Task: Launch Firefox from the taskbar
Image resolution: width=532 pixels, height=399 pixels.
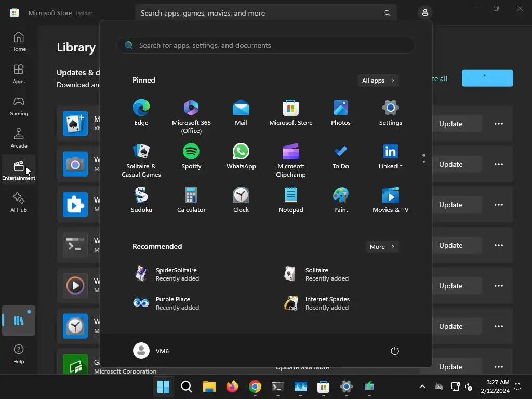Action: [x=232, y=387]
